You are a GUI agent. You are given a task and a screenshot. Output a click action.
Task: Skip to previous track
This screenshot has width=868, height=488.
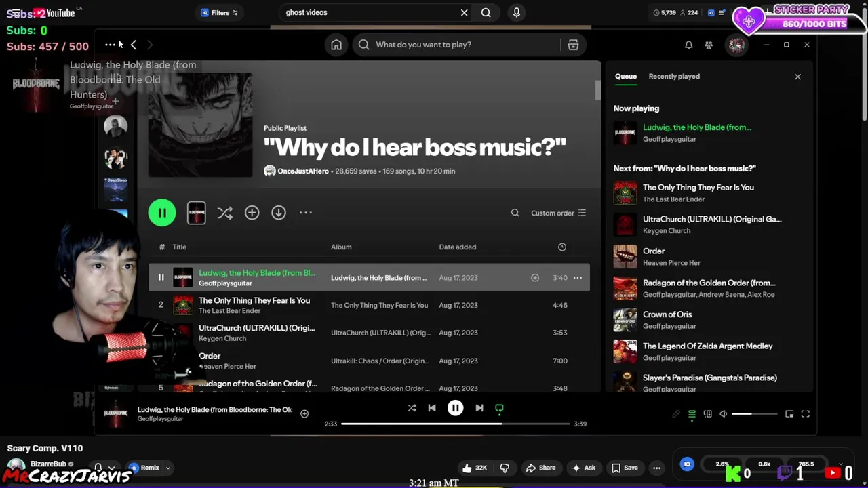pos(432,408)
